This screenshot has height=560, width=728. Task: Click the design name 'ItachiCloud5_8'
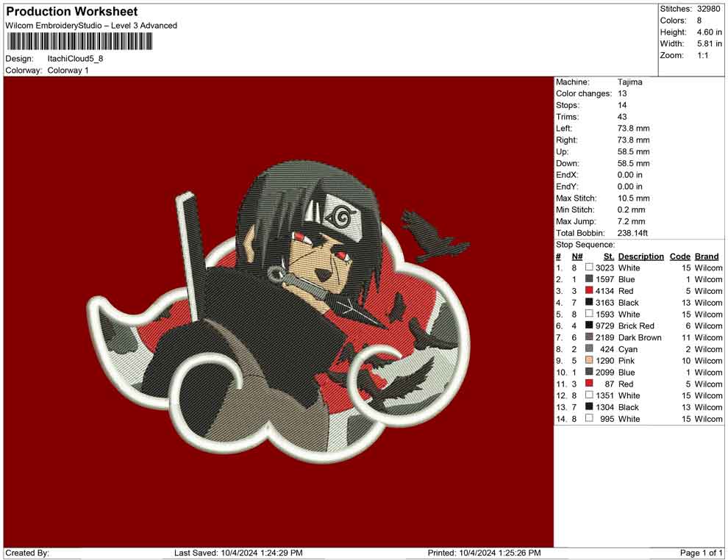coord(75,59)
